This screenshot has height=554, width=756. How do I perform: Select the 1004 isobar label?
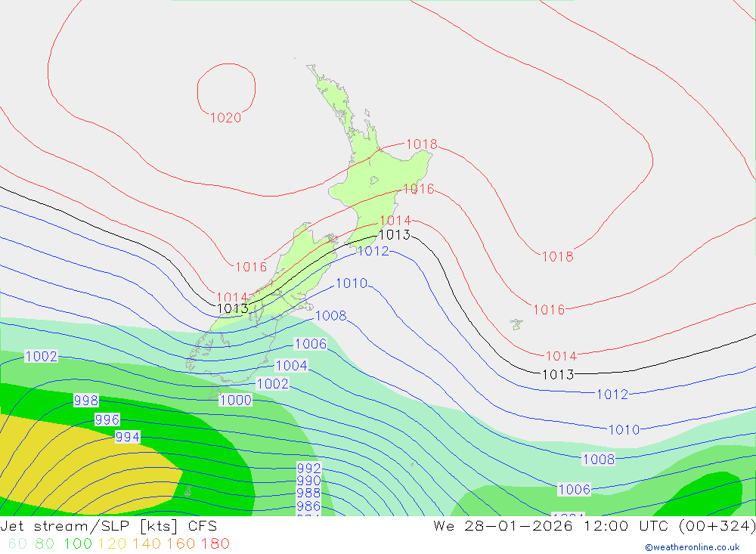[x=291, y=366]
